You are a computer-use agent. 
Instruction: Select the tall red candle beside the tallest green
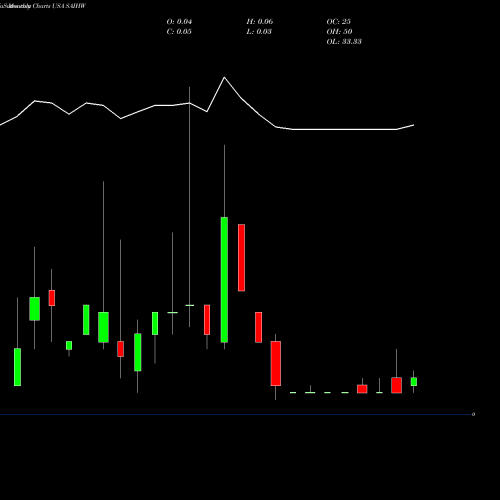click(241, 258)
